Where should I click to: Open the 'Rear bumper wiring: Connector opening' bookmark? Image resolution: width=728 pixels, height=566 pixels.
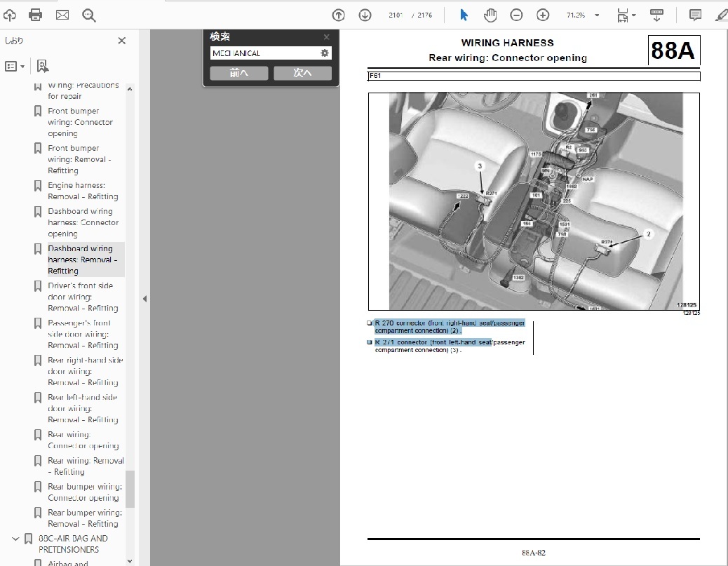(84, 492)
